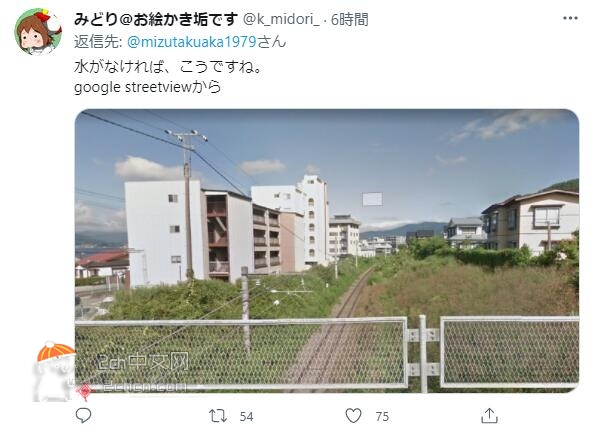The width and height of the screenshot is (595, 432).
Task: Click the 返信先 reply-to label
Action: [98, 42]
